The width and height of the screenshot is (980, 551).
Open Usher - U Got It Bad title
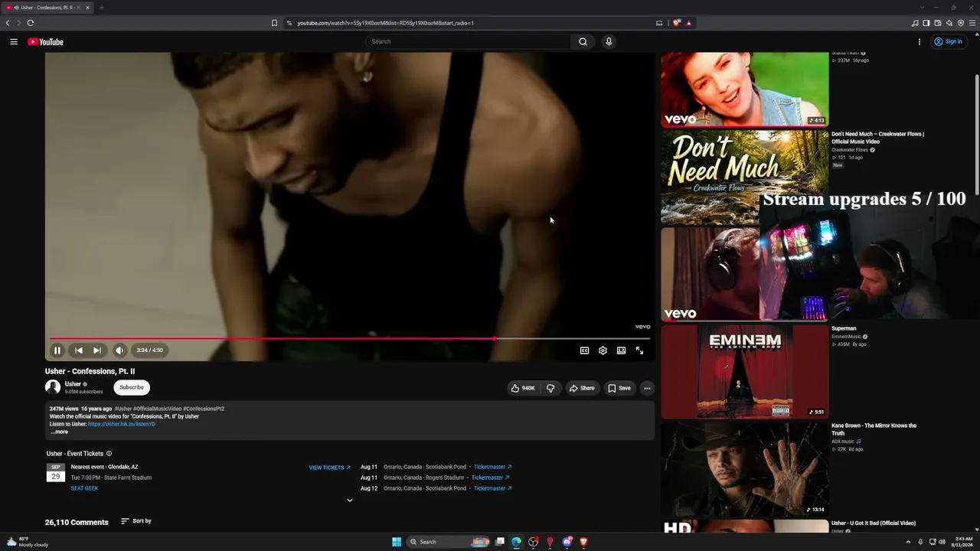874,523
